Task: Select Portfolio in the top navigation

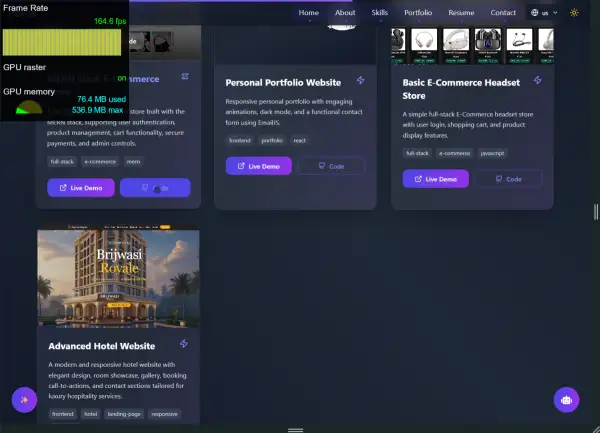Action: tap(418, 13)
